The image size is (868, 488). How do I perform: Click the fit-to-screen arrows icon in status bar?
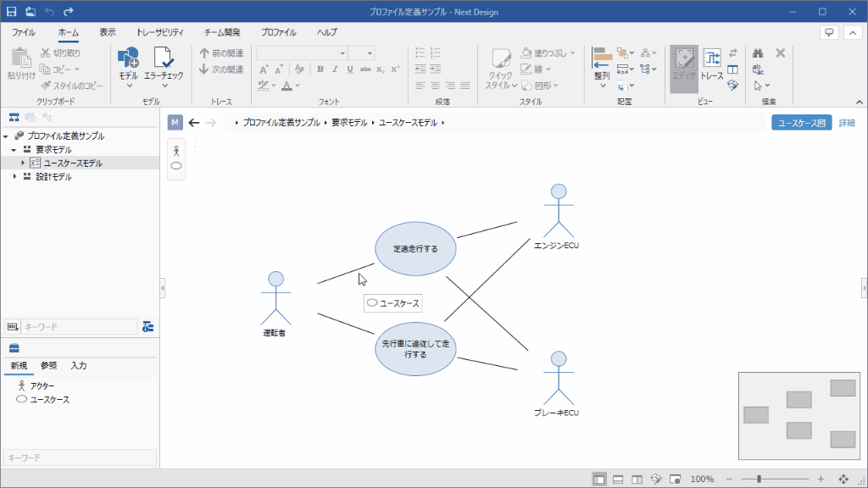tap(843, 480)
